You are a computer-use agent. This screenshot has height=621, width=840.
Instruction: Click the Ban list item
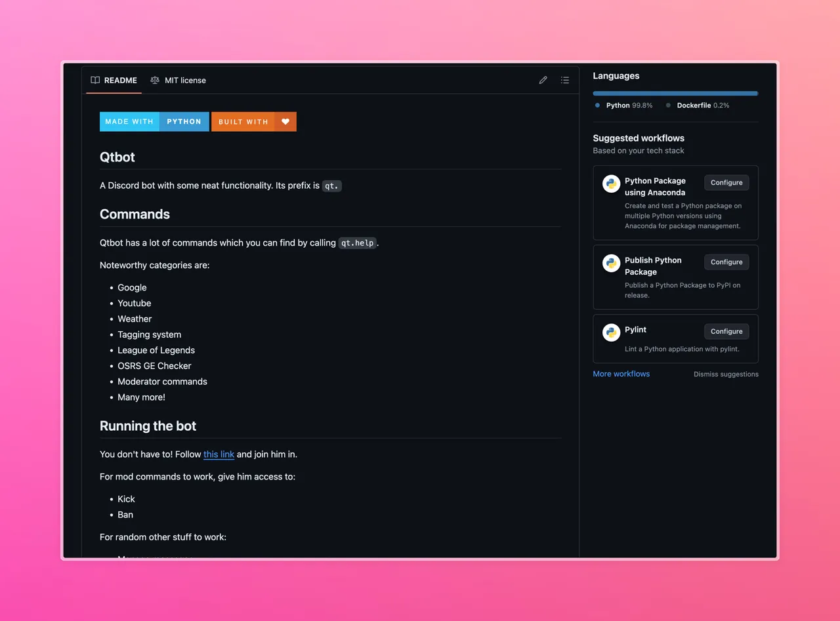125,515
